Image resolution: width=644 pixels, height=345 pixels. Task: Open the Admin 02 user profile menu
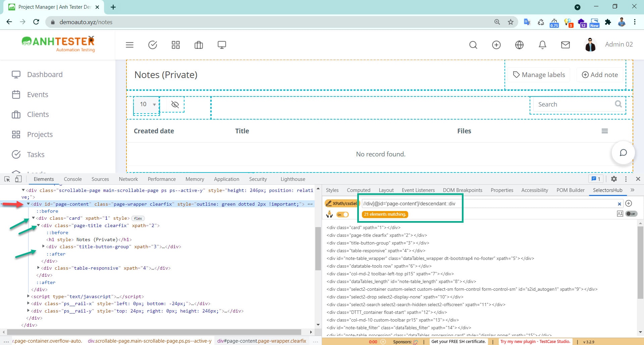pyautogui.click(x=609, y=45)
